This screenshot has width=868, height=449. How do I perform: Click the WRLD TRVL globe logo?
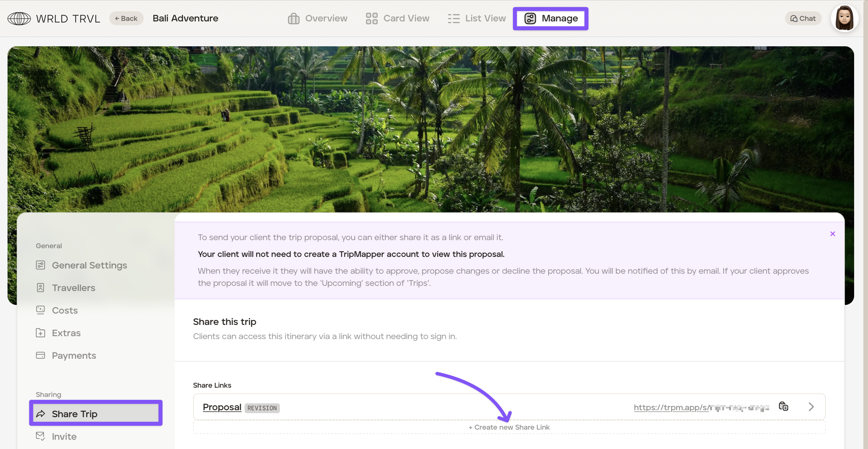point(19,18)
